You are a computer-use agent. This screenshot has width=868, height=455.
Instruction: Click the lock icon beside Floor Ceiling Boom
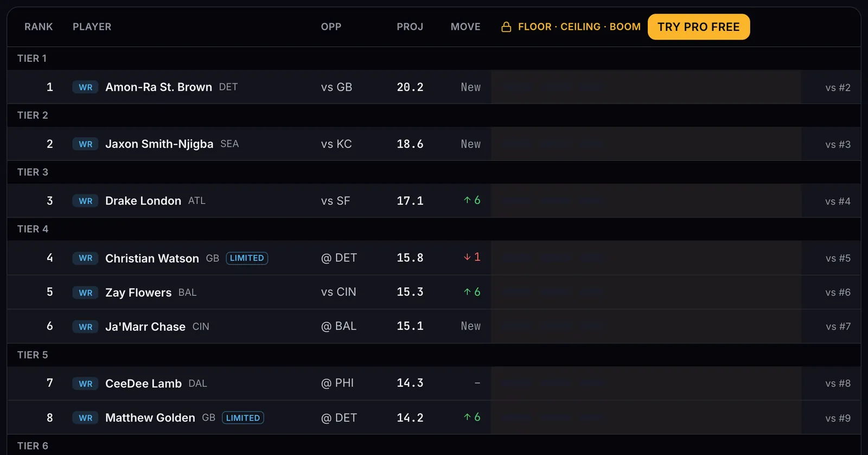point(506,27)
